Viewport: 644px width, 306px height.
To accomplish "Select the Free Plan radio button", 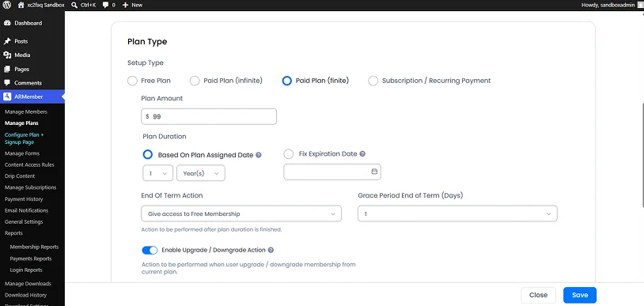I will click(132, 81).
